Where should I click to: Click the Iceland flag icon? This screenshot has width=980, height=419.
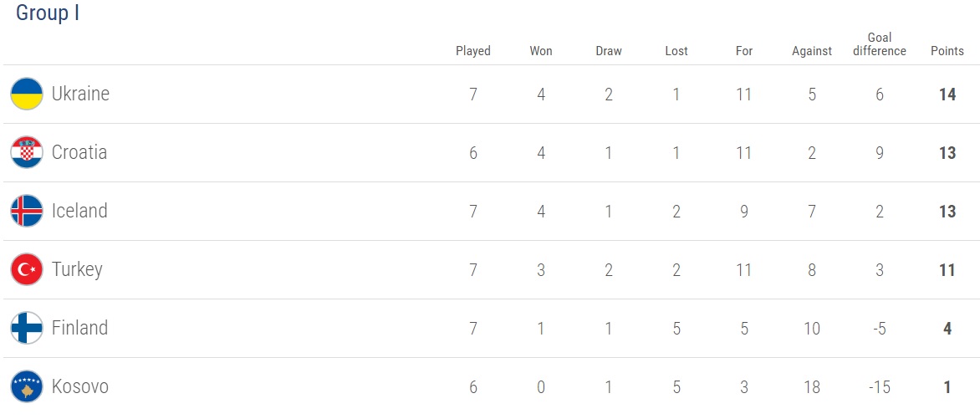[x=27, y=211]
